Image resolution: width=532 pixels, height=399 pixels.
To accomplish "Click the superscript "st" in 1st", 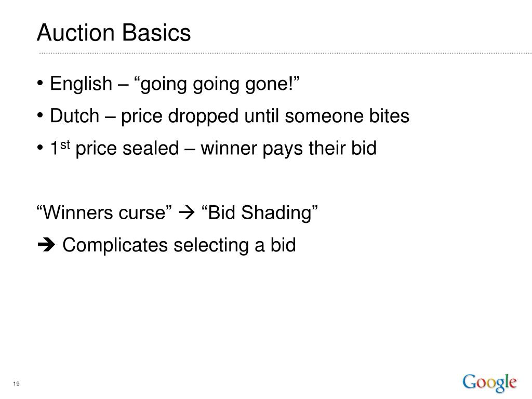I will point(65,144).
